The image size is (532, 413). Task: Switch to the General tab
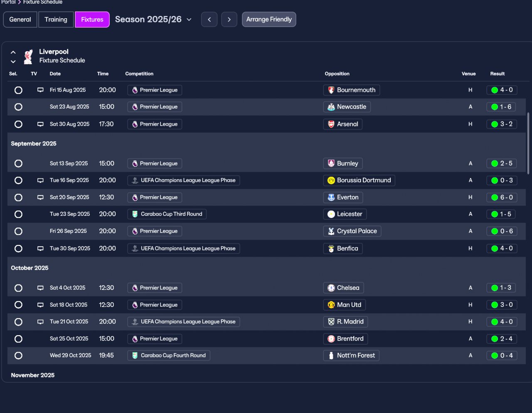tap(20, 20)
